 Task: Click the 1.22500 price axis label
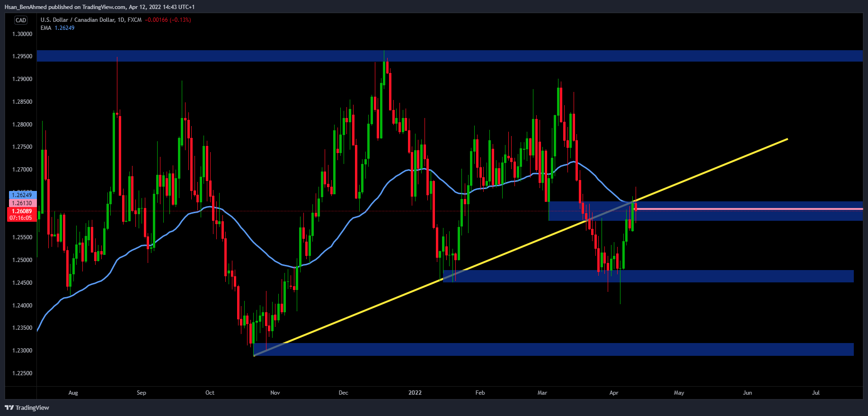tap(22, 373)
